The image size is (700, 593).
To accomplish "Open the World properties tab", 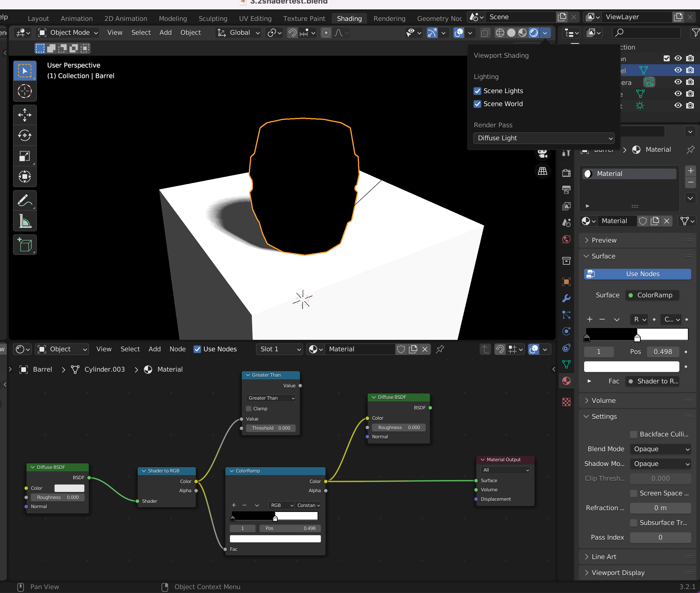I will (x=566, y=239).
